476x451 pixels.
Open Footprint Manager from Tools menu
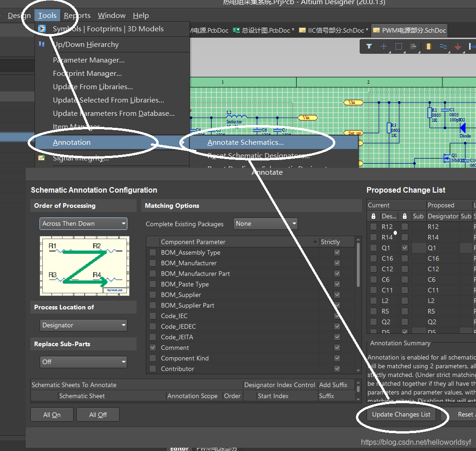tap(87, 74)
